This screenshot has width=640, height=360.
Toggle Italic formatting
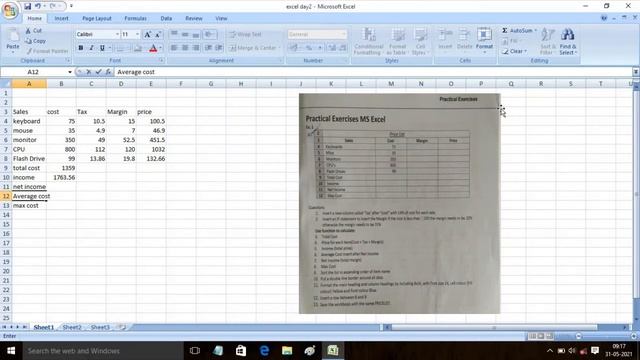[91, 48]
